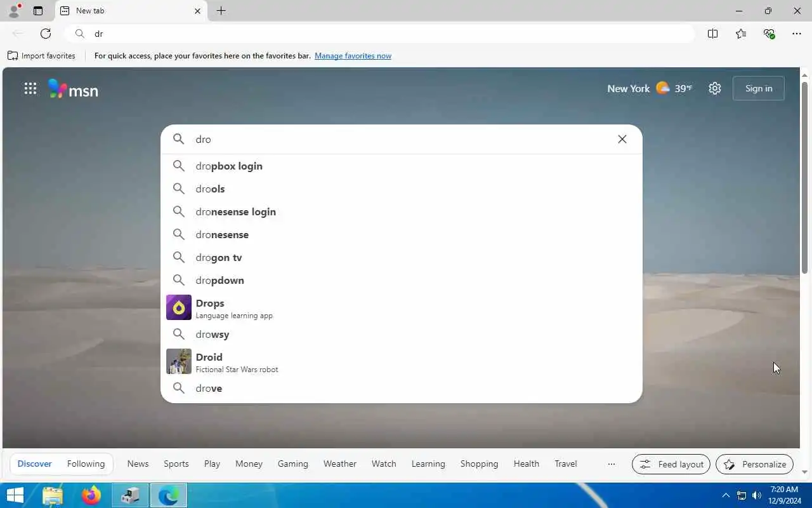Close the New tab browser tab

point(197,11)
